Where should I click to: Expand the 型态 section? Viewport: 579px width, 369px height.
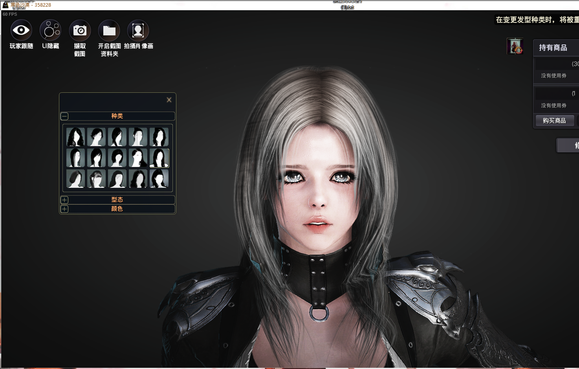tap(64, 200)
